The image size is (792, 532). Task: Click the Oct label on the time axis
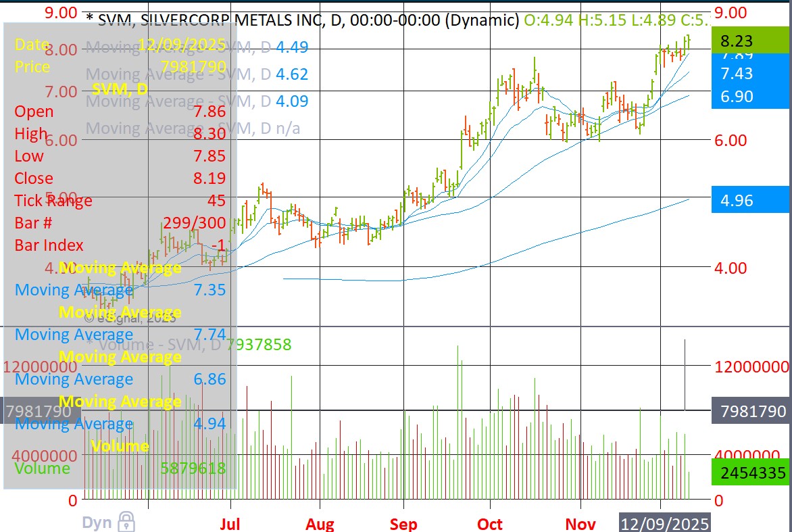click(489, 524)
